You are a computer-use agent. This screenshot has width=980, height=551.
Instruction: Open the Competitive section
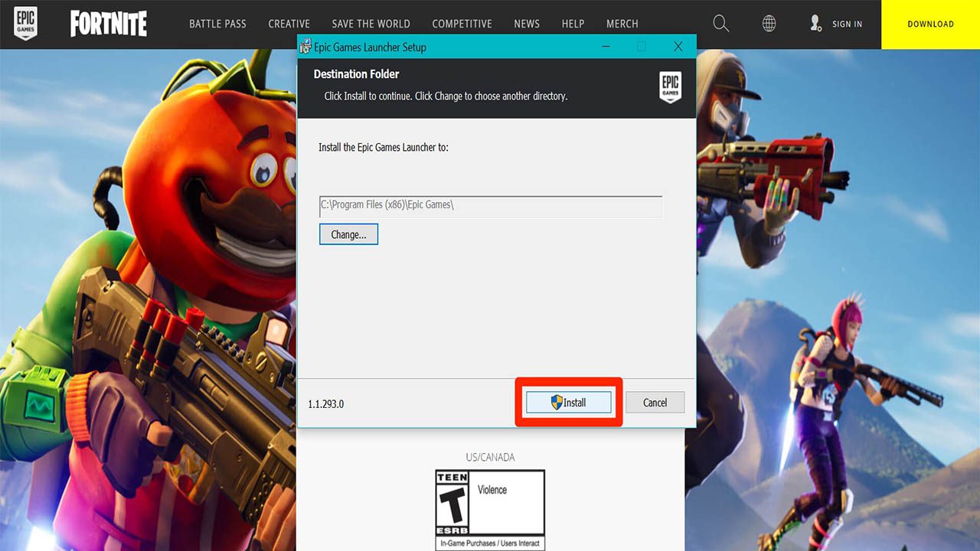point(462,24)
